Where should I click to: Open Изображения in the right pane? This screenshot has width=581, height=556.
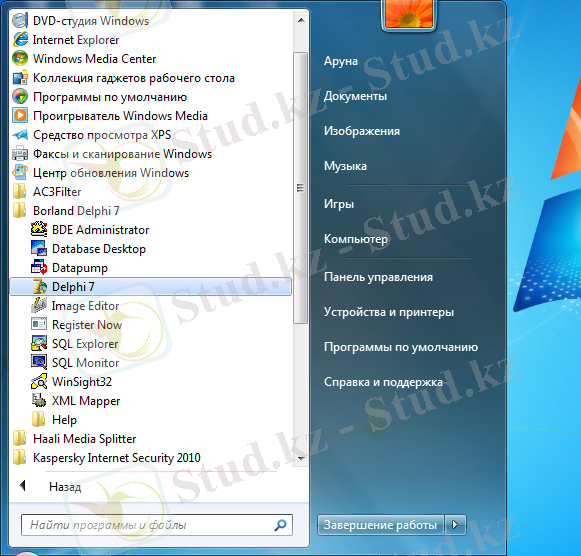pos(362,131)
